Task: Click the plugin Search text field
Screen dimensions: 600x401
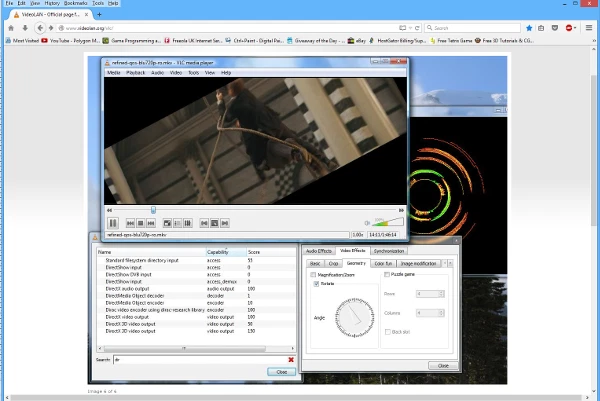Action: 200,360
